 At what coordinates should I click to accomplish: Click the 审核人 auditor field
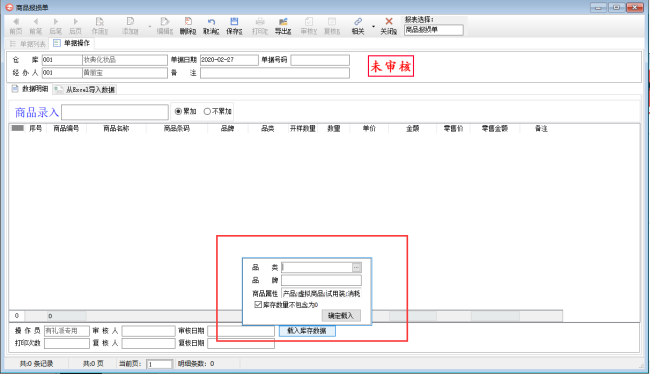pyautogui.click(x=148, y=331)
